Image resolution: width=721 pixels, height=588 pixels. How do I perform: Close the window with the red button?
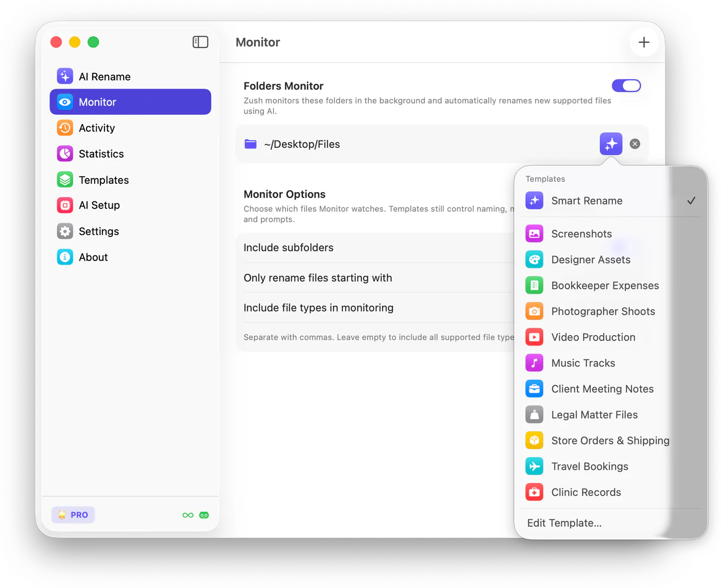coord(56,42)
